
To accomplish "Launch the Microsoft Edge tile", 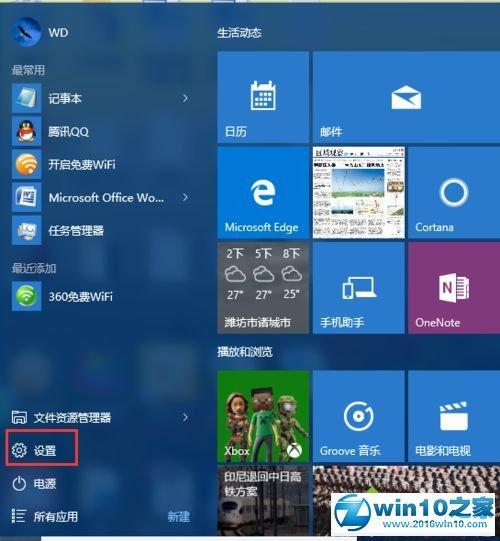I will (263, 193).
